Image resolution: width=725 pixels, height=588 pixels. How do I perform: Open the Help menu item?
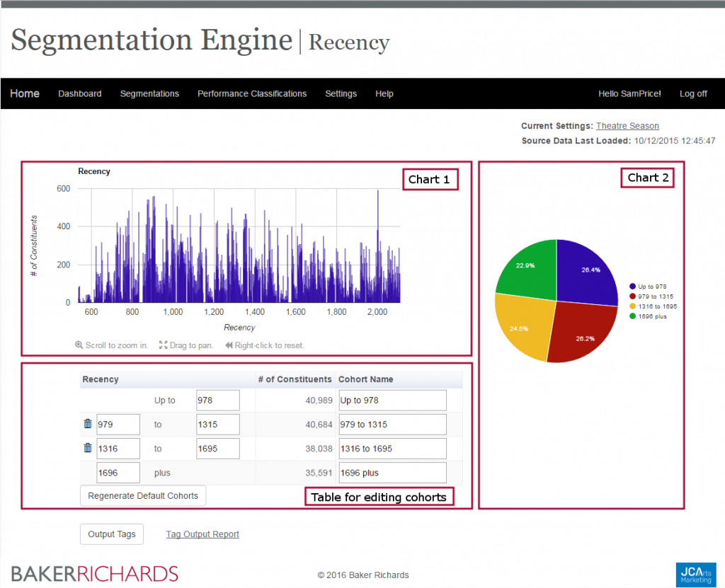(384, 93)
